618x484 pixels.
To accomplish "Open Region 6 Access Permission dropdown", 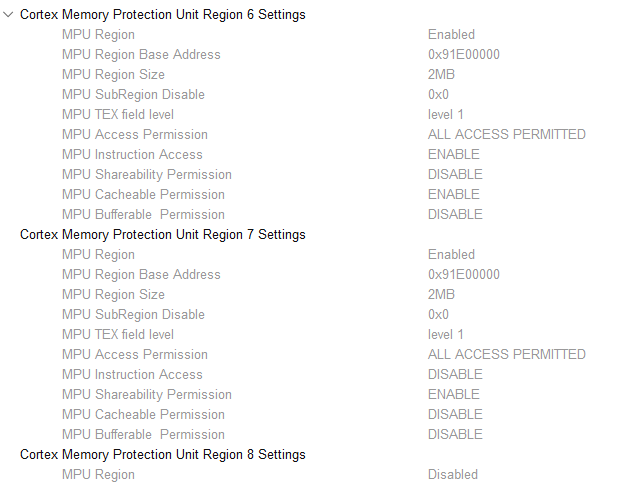I will pos(506,135).
